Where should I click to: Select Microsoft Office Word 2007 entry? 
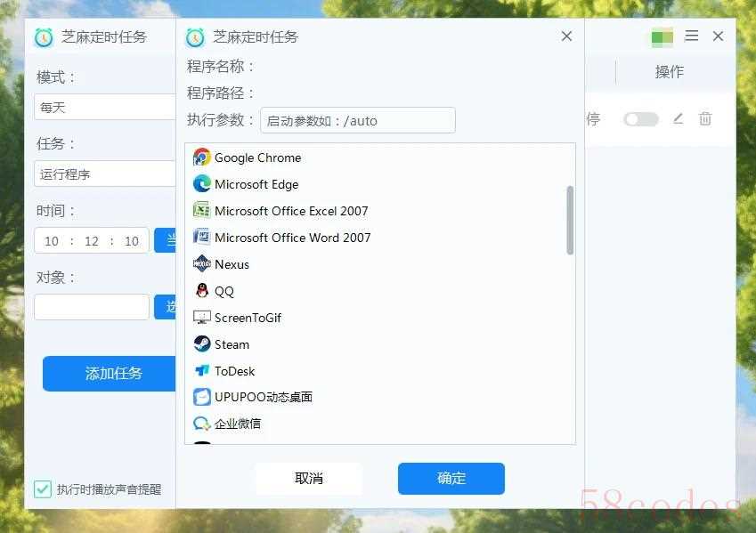tap(293, 237)
